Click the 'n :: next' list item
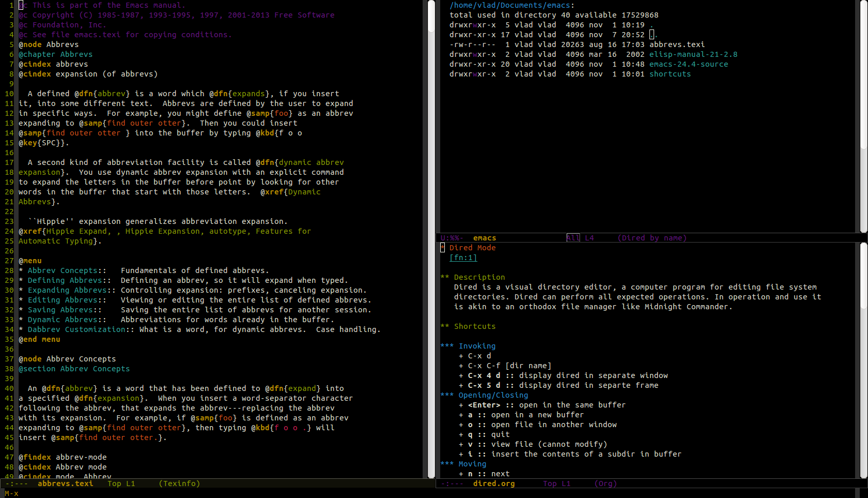The image size is (868, 498). point(484,474)
